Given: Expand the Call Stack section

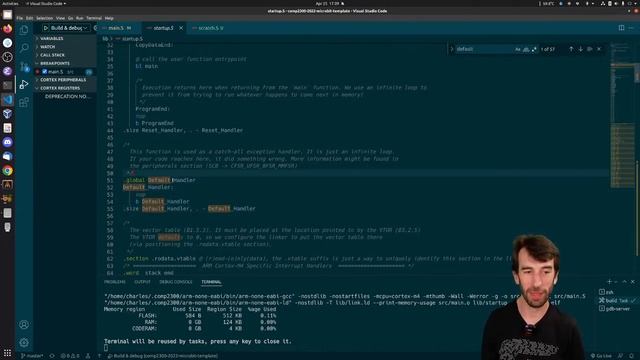Looking at the screenshot, I should pos(65,55).
